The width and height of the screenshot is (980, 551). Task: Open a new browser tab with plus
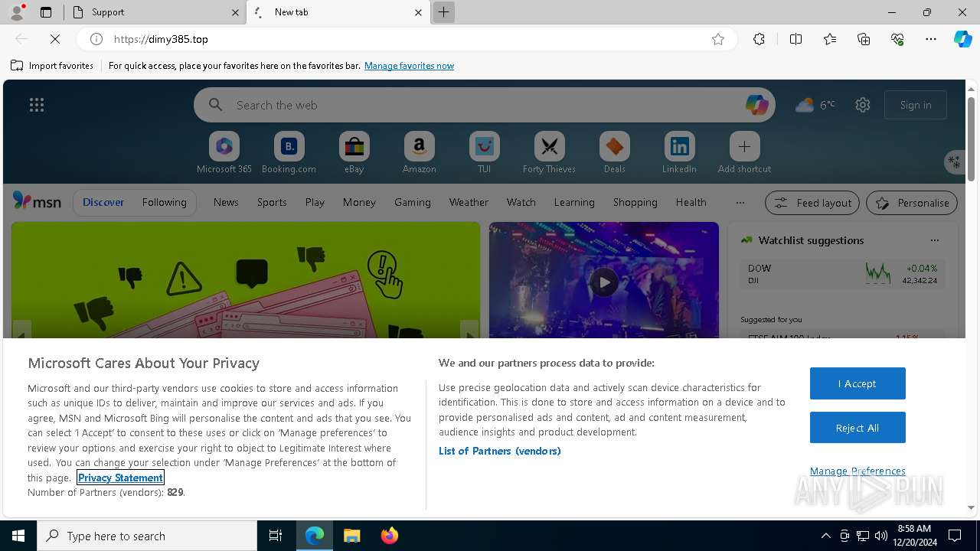[443, 12]
